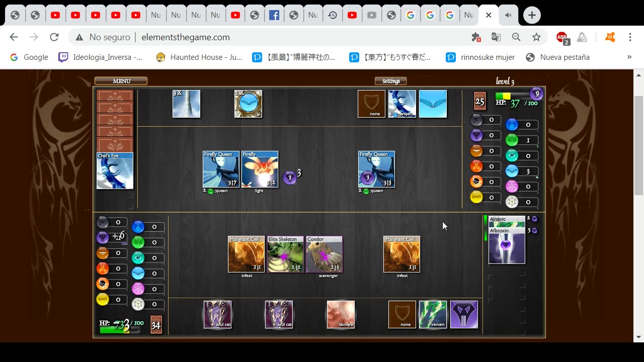Activate the venom weapon card
The height and width of the screenshot is (362, 644).
[433, 315]
